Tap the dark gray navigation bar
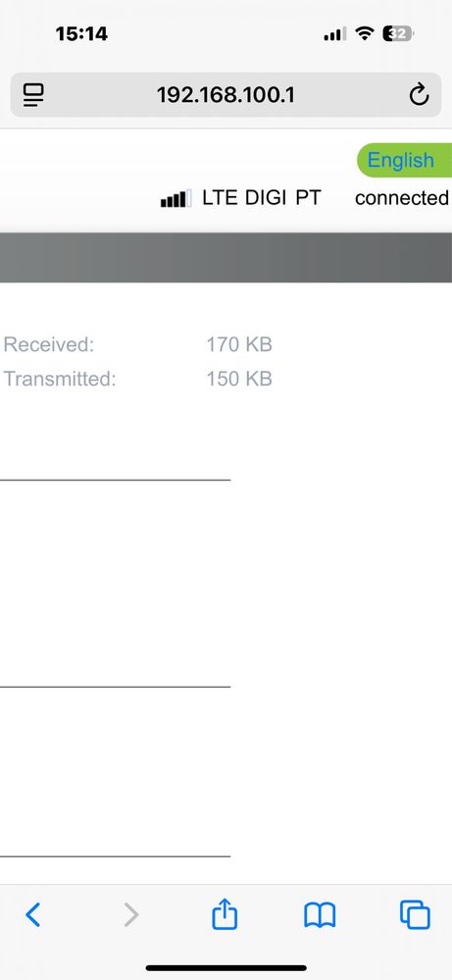The height and width of the screenshot is (980, 452). 226,257
